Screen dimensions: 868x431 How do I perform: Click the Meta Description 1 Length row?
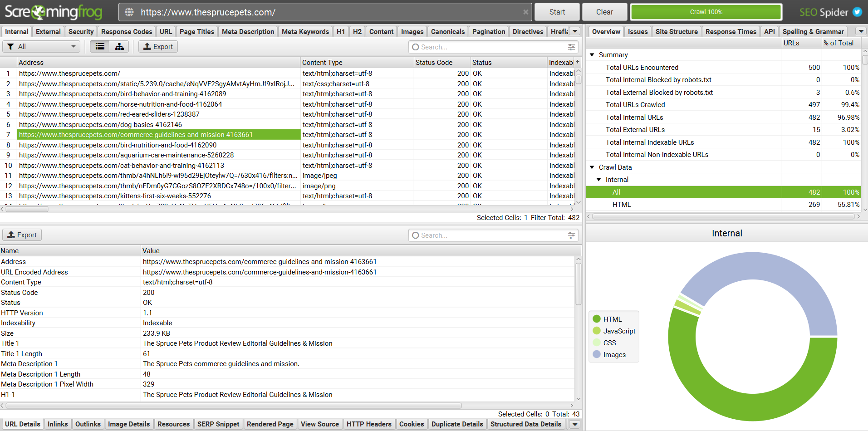pyautogui.click(x=288, y=374)
